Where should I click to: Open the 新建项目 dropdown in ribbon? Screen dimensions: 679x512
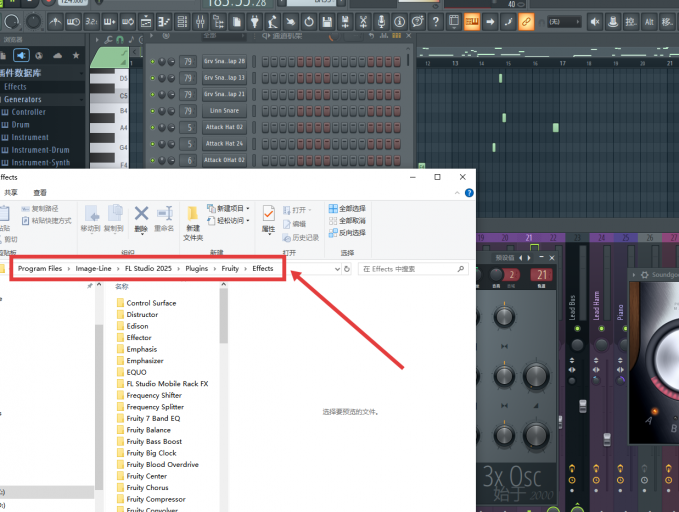click(228, 208)
